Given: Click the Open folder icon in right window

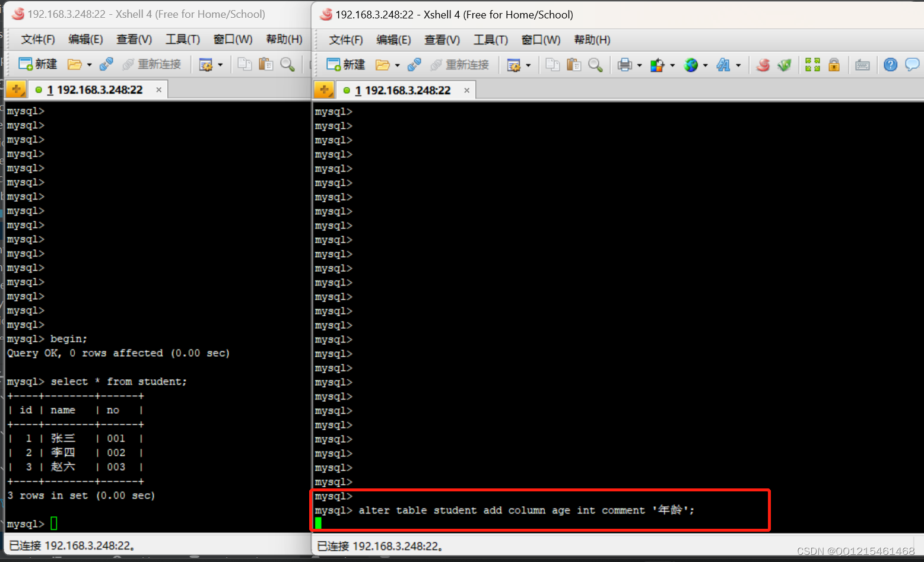Looking at the screenshot, I should coord(382,65).
